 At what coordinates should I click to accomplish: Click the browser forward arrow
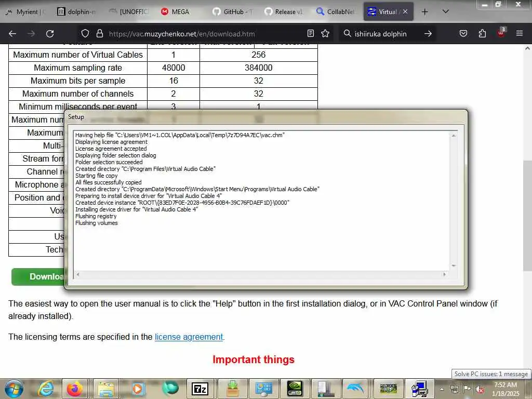pyautogui.click(x=31, y=34)
